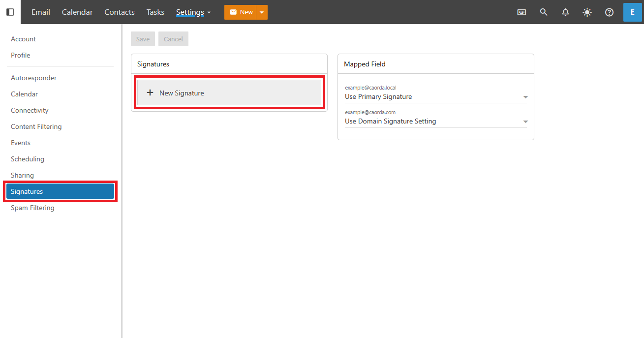Select Autoresponder in settings sidebar

33,78
